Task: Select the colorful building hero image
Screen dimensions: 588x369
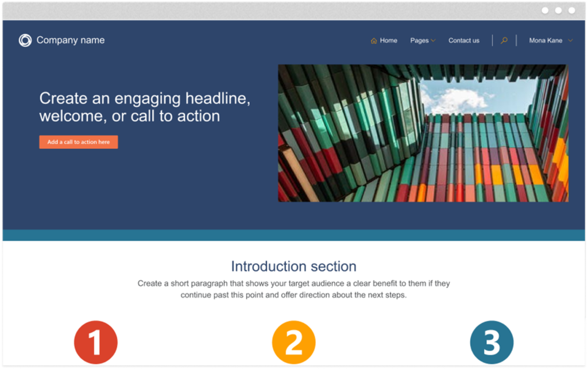Action: click(x=423, y=133)
